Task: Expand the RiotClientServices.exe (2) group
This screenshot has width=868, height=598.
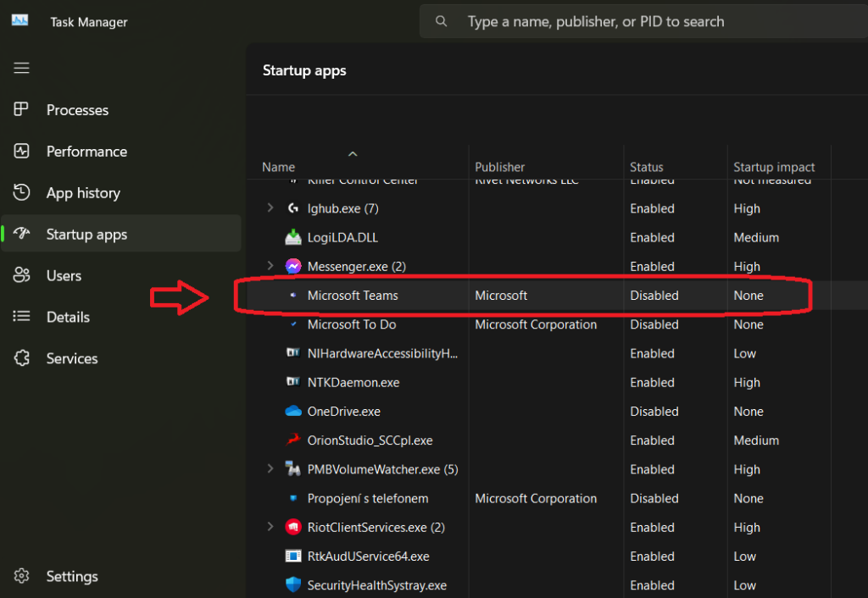Action: (x=270, y=527)
